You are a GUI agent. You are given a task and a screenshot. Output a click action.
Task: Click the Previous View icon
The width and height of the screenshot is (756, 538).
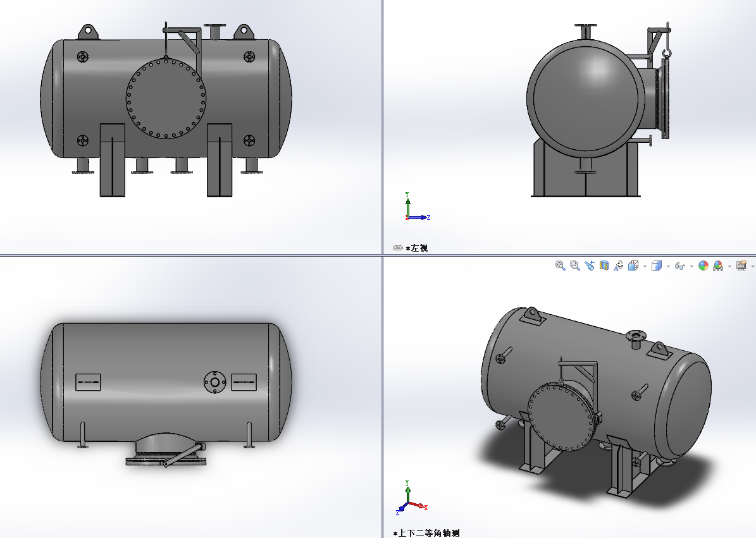click(589, 266)
